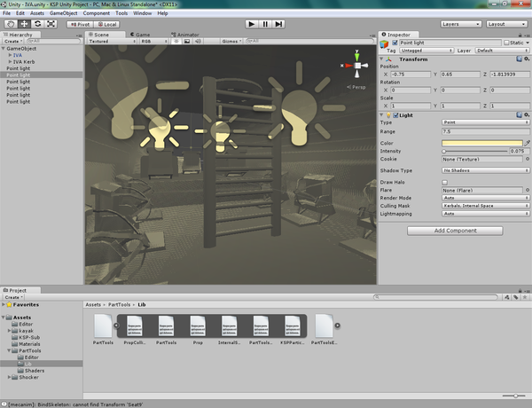Click the Range input field
532x408 pixels.
485,131
